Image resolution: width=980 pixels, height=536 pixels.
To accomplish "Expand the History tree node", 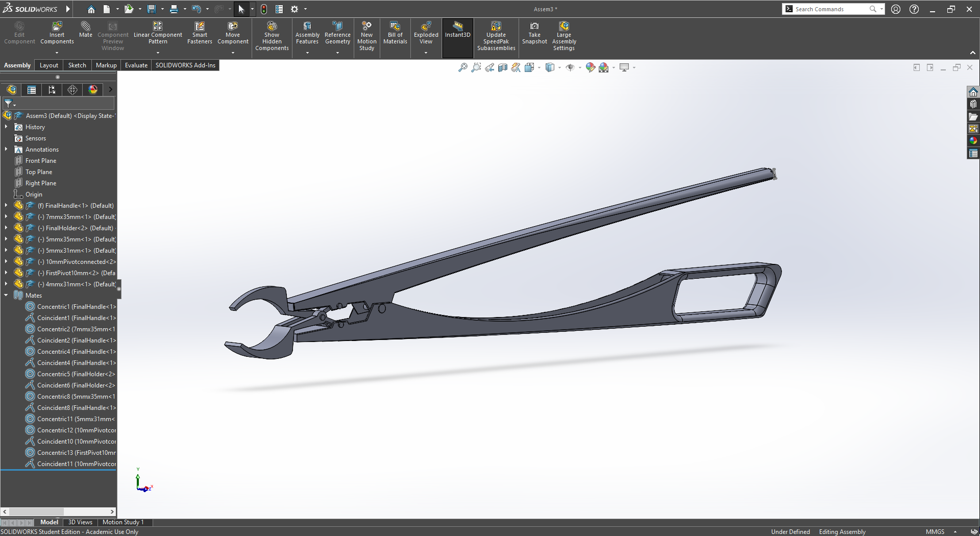I will [6, 127].
